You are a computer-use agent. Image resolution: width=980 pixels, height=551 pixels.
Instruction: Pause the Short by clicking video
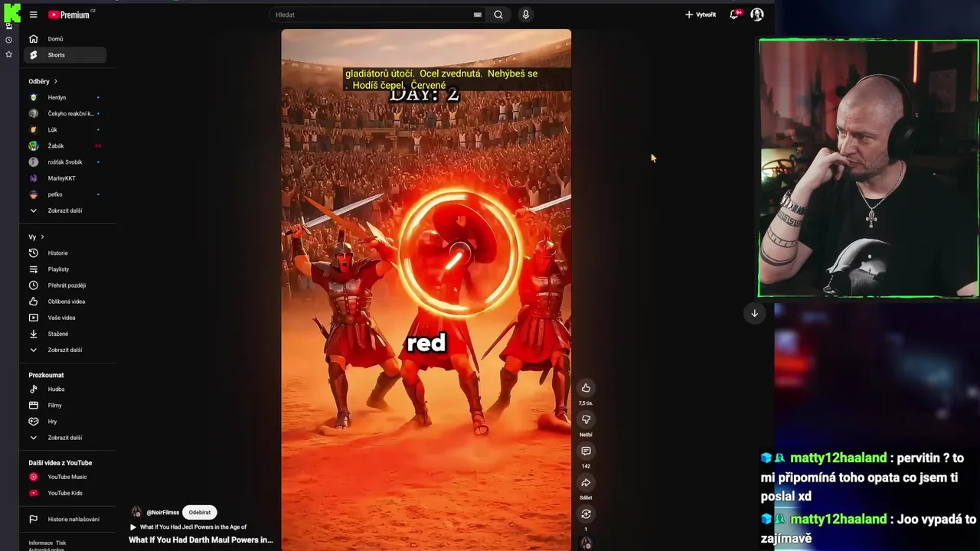[426, 289]
